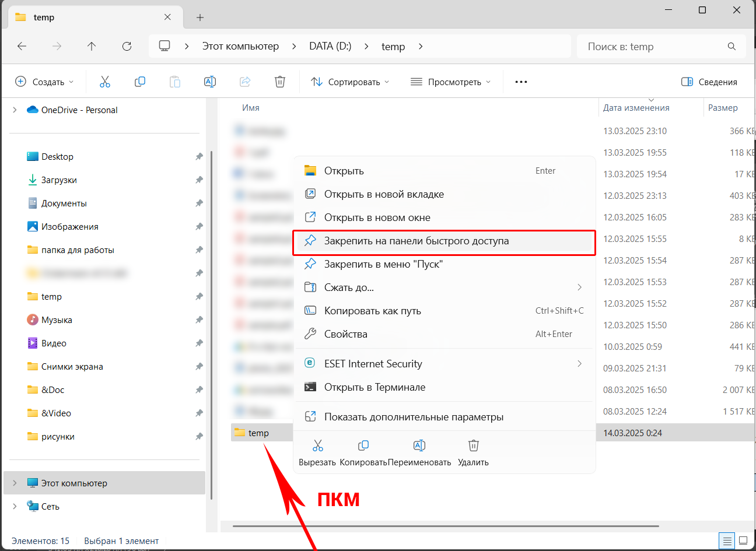This screenshot has width=756, height=551.
Task: Click the chevron before Этот компьютер in the address bar
Action: pos(187,46)
